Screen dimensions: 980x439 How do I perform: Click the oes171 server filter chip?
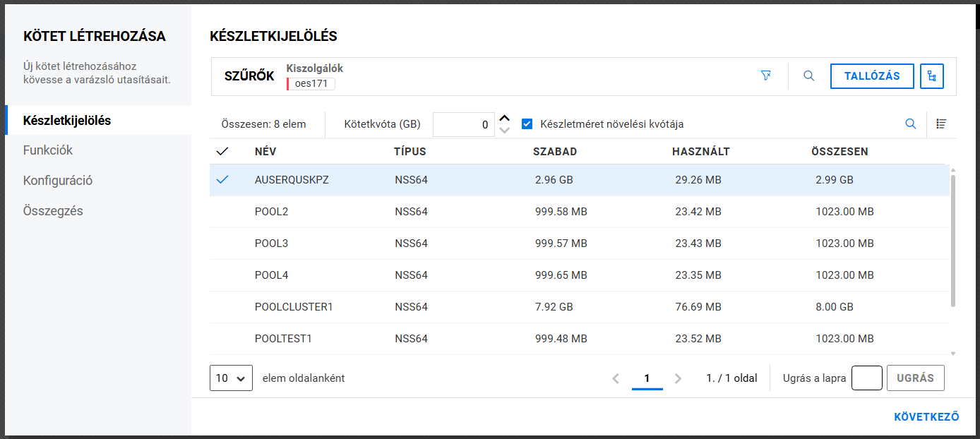(311, 83)
